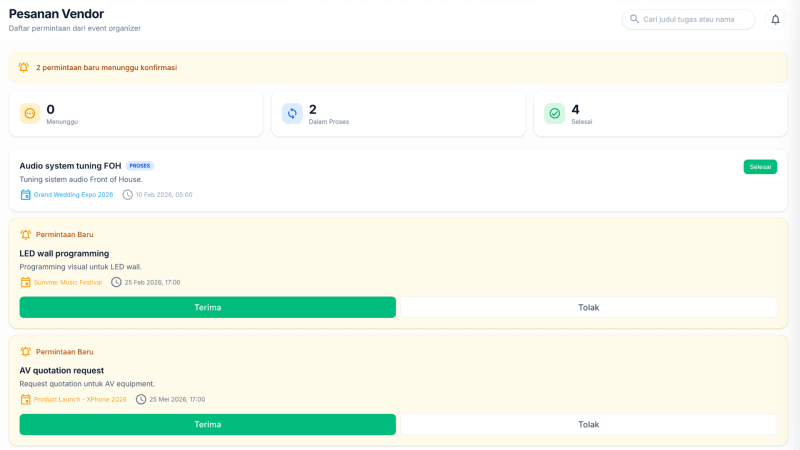Click 'Tuning sistem audio Front of House' description
Viewport: 800px width, 450px height.
point(81,180)
